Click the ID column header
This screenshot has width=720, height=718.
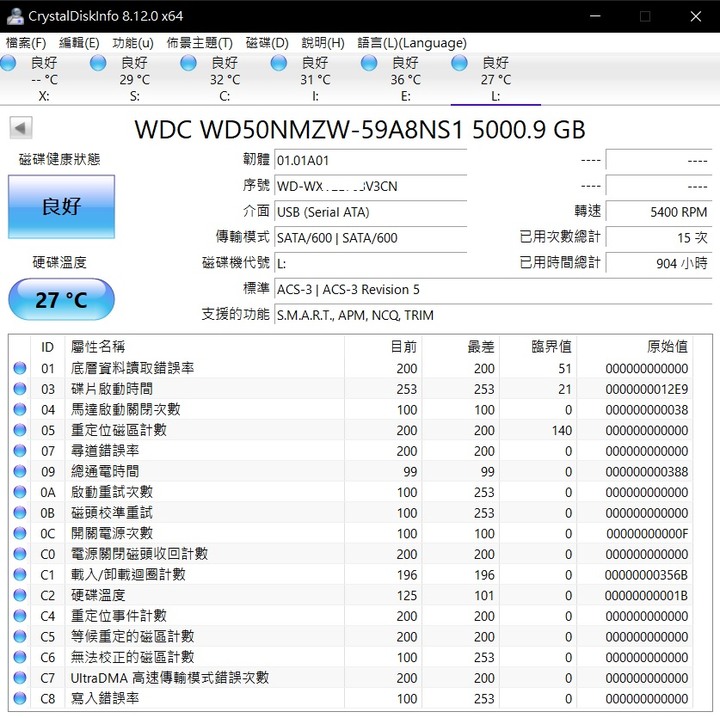coord(47,347)
